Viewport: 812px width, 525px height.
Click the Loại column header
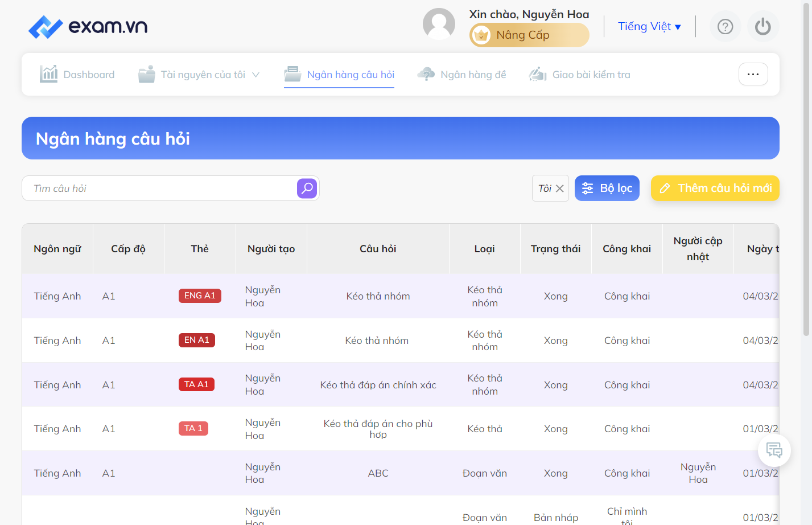pos(485,249)
